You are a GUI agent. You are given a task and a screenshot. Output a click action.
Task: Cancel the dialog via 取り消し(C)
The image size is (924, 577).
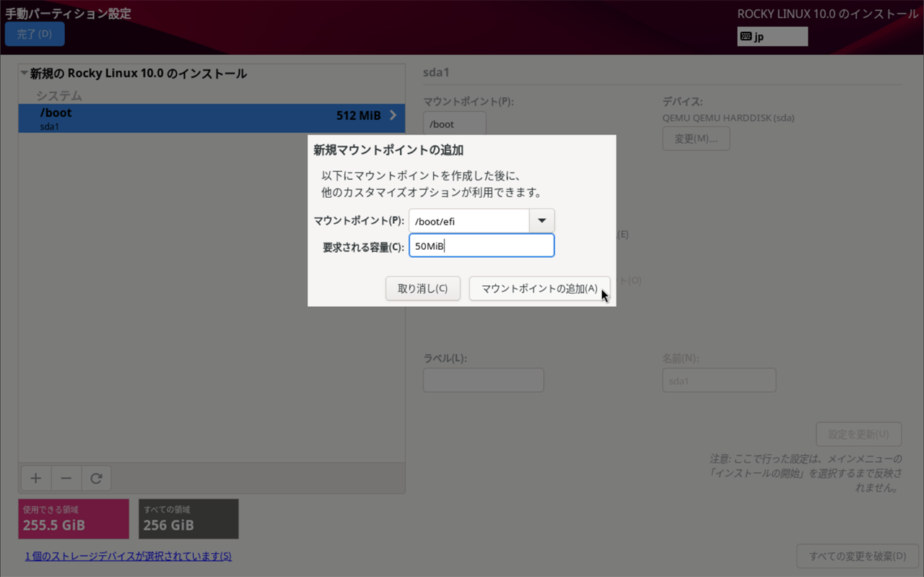[423, 288]
